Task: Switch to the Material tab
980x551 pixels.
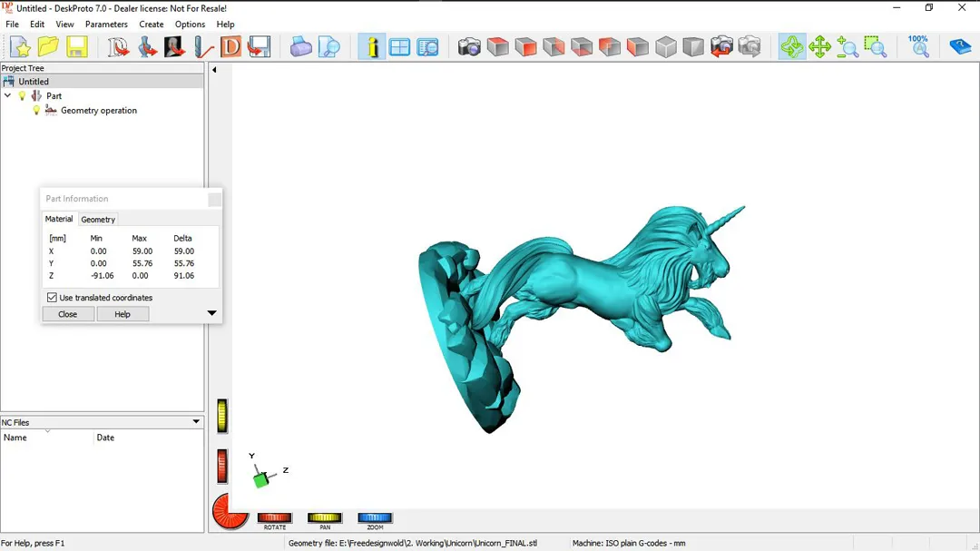Action: [59, 219]
